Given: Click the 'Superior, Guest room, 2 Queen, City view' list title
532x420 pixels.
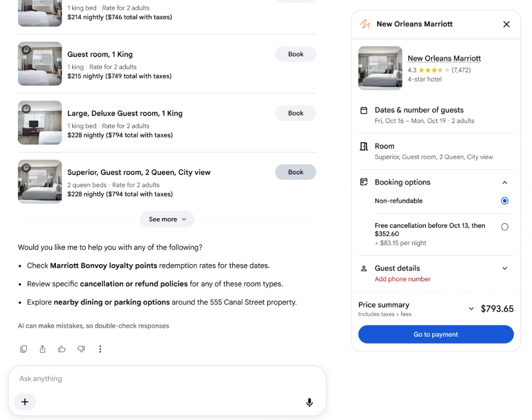Looking at the screenshot, I should coord(139,172).
